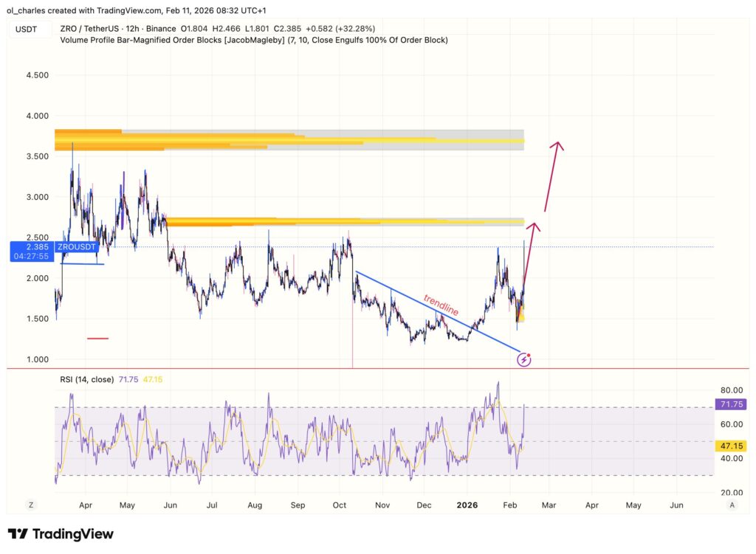This screenshot has width=756, height=554.
Task: Select the Feb label on the time axis
Action: coord(509,506)
